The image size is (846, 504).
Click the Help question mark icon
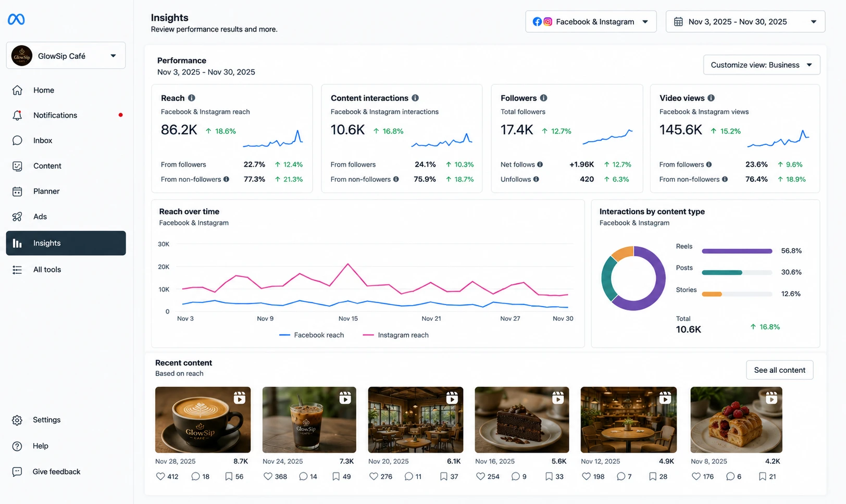pyautogui.click(x=17, y=446)
